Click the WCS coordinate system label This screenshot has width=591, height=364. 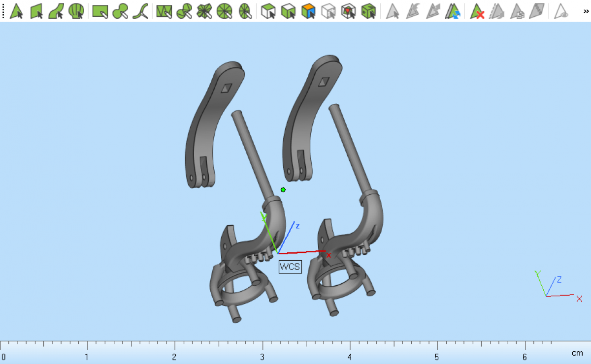[x=290, y=267]
